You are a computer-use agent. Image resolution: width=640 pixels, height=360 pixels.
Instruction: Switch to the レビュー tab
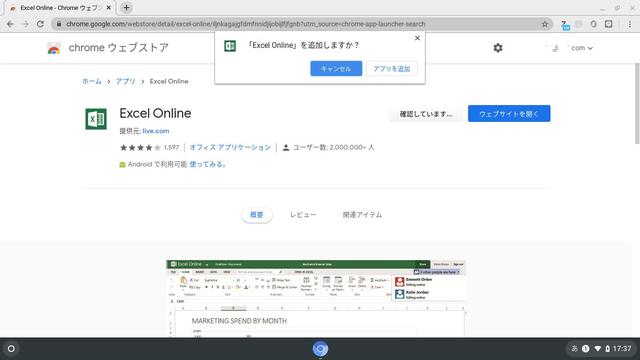(x=303, y=215)
